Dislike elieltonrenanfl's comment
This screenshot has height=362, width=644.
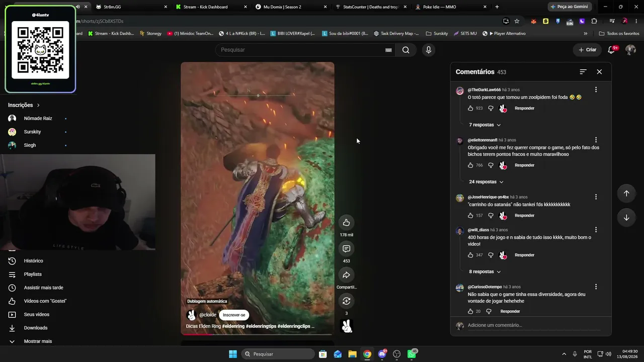click(491, 165)
